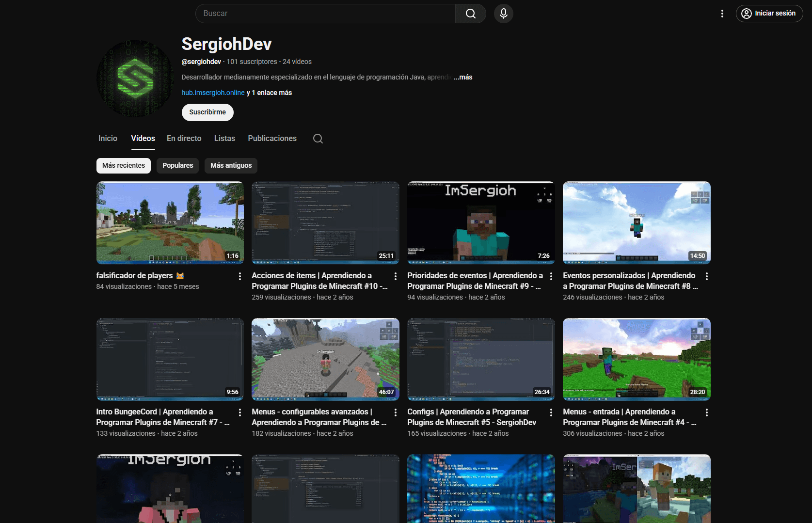
Task: Open the channel search icon next to tabs
Action: pyautogui.click(x=318, y=139)
